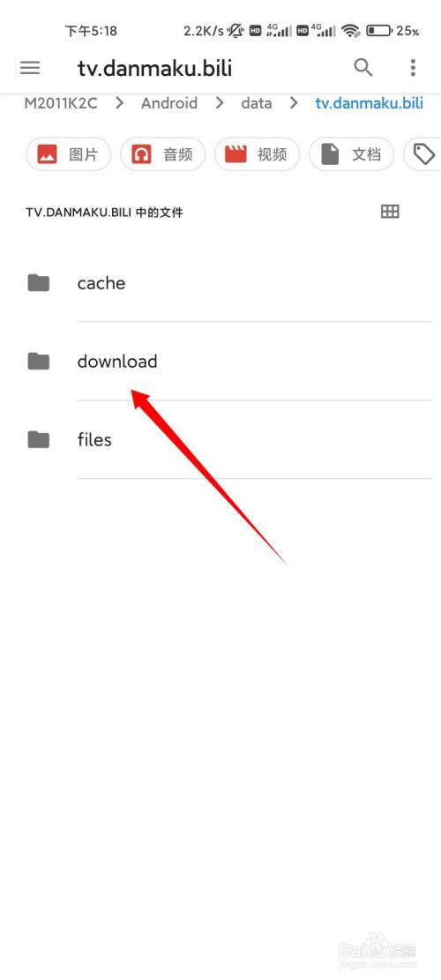The image size is (441, 980).
Task: Open the three-dot overflow menu
Action: pos(413,68)
